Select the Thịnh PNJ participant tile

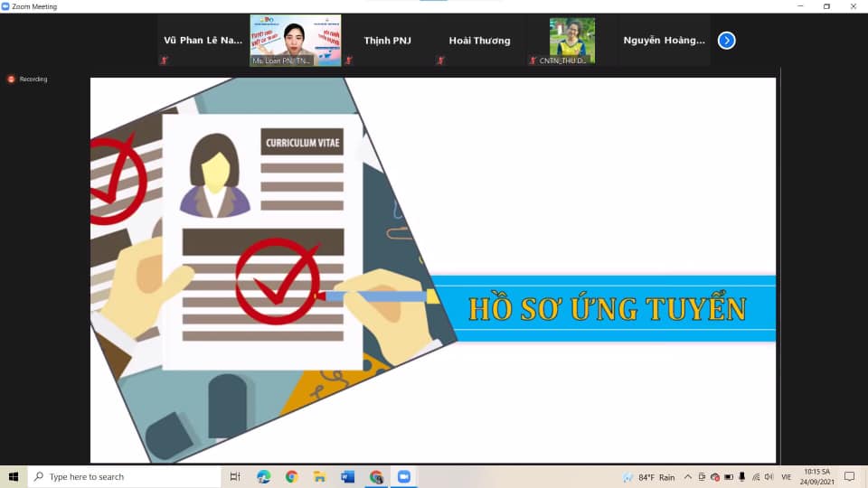tap(387, 41)
